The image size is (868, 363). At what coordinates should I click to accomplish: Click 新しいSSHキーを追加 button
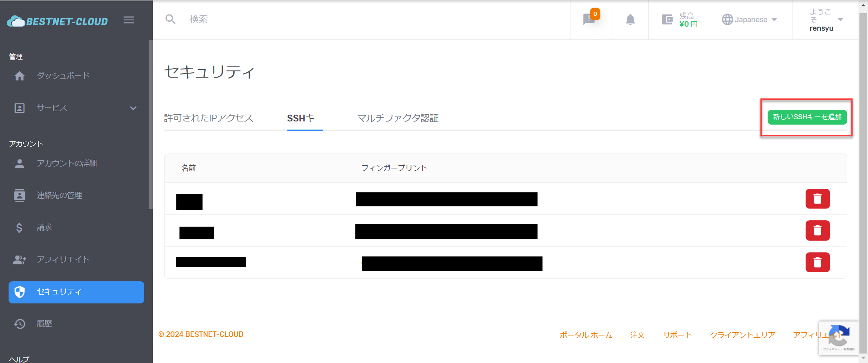[x=807, y=117]
